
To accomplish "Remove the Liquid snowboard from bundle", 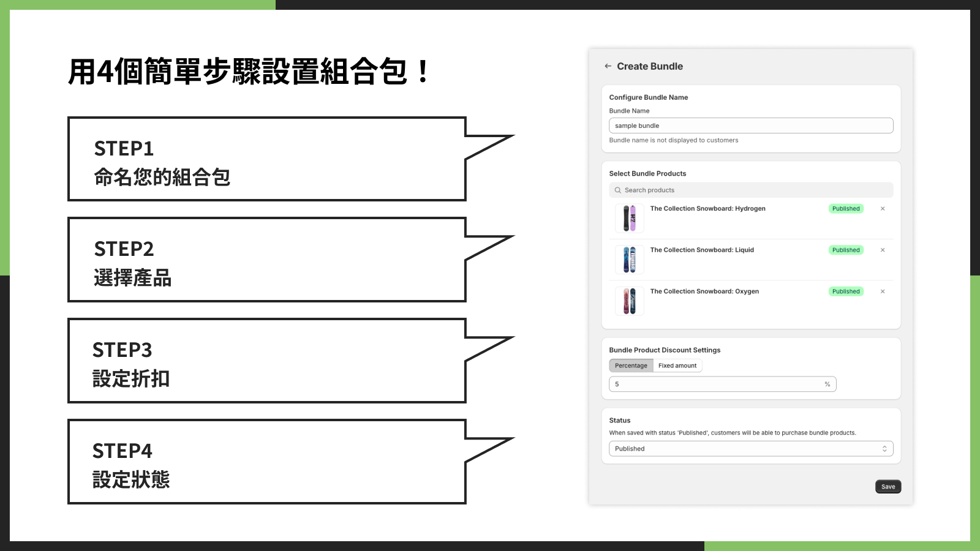I will (883, 250).
